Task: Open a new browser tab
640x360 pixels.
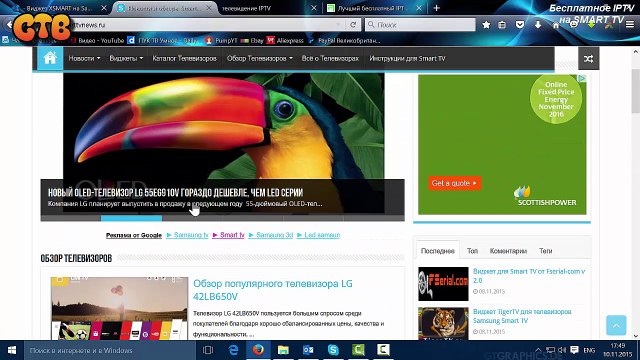Action: (436, 8)
